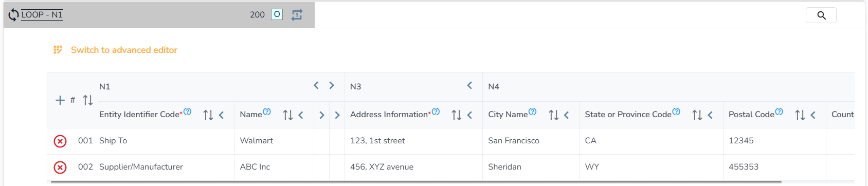The width and height of the screenshot is (868, 186).
Task: Switch to advanced editor
Action: click(124, 50)
